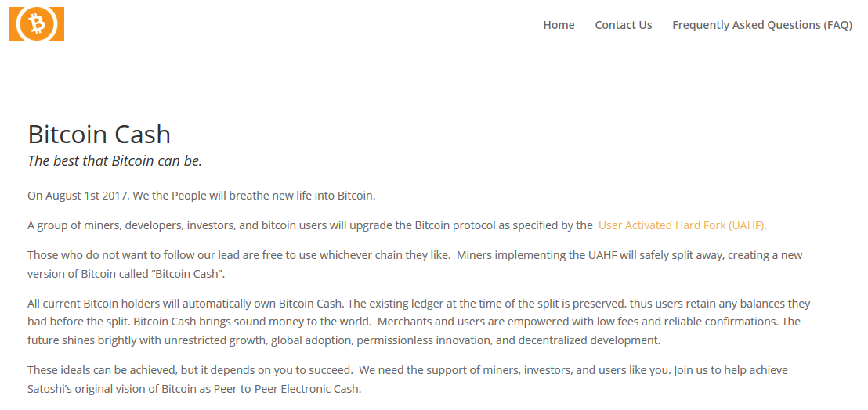Click the italic tagline under the heading
Screen dimensions: 868x410
[114, 161]
